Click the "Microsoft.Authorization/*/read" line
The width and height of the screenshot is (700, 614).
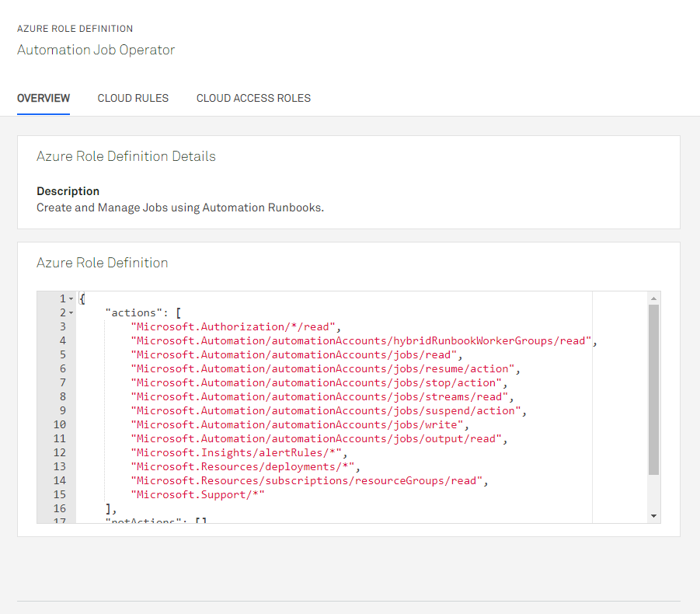coord(235,327)
